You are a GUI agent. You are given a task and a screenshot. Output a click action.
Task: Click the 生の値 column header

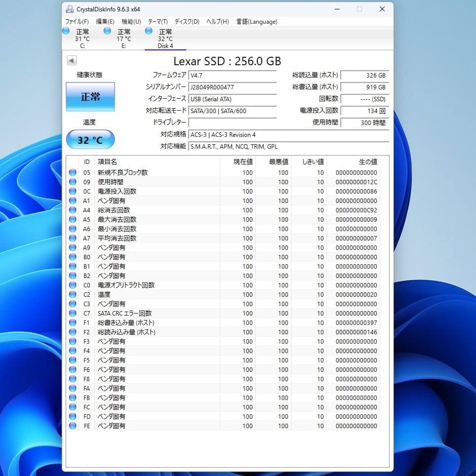tap(353, 162)
